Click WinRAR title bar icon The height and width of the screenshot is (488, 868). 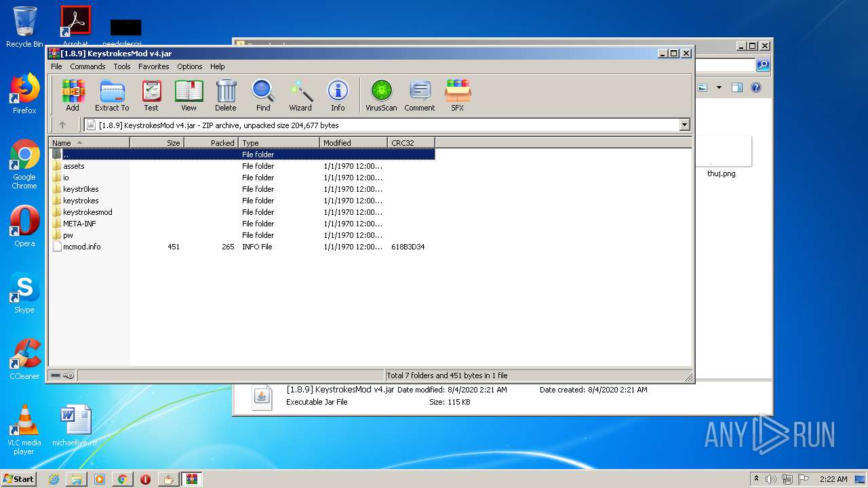tap(54, 53)
